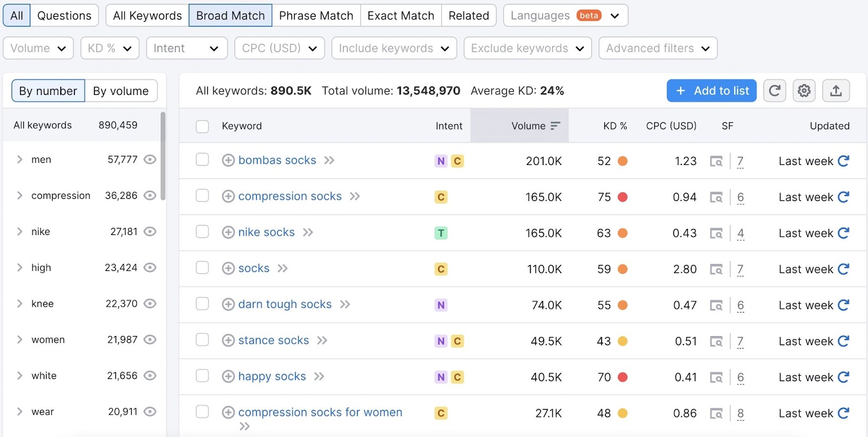Add nike socks using its plus icon
This screenshot has width=868, height=437.
point(228,232)
